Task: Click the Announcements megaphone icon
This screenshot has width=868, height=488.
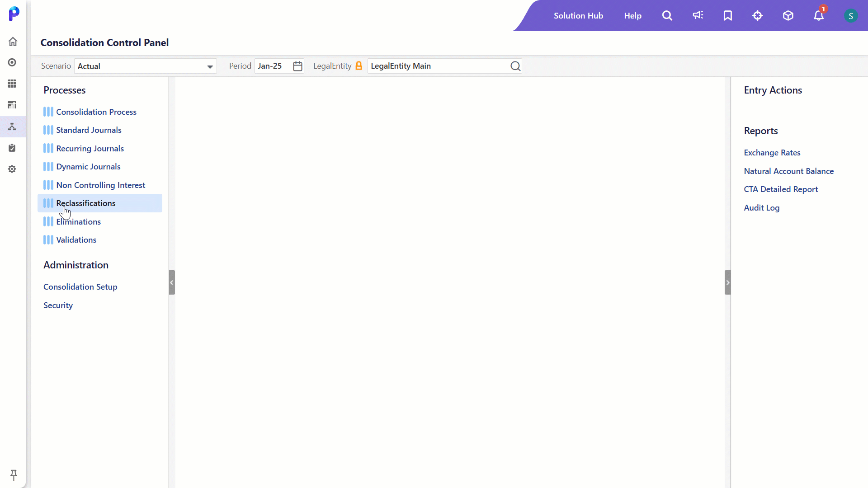Action: click(698, 15)
